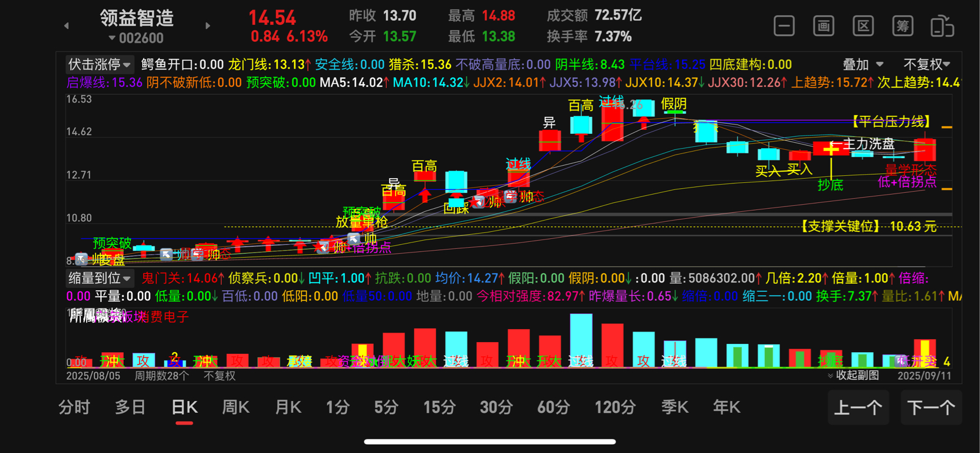This screenshot has height=453, width=980.
Task: Tap MA10:14.32 indicator value
Action: point(431,83)
